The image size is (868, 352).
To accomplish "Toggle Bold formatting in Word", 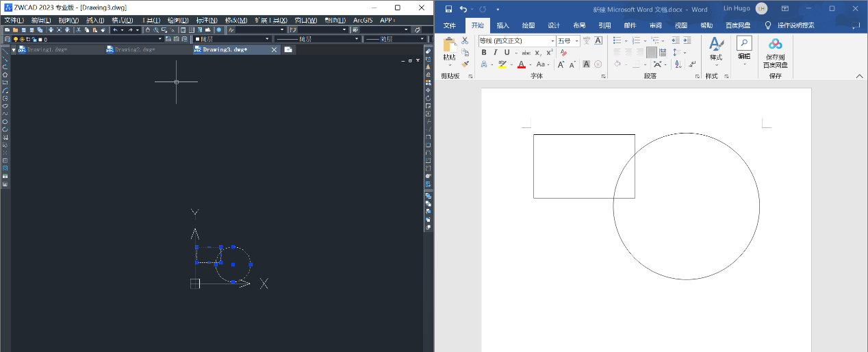I will [x=484, y=53].
